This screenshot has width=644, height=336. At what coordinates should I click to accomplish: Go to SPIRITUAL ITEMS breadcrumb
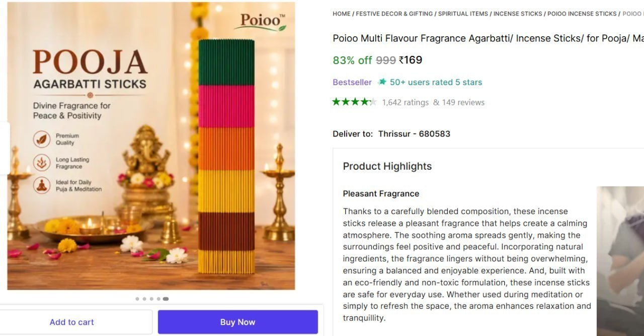click(463, 14)
